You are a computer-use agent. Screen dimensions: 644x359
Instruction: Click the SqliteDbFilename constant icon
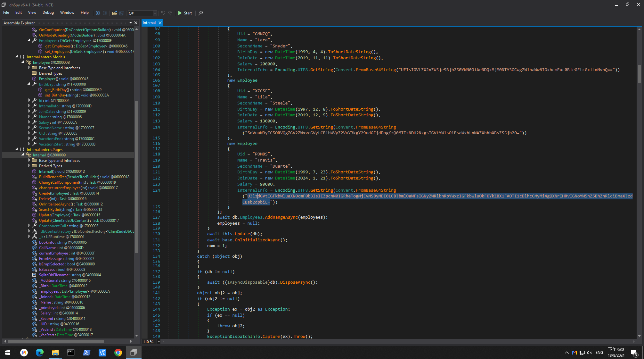pyautogui.click(x=34, y=275)
